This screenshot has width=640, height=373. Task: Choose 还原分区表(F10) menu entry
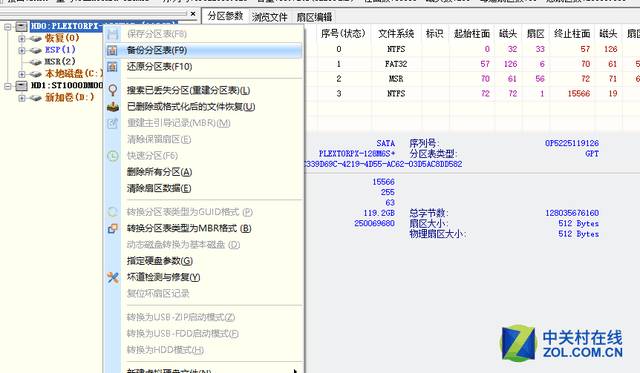(x=204, y=67)
